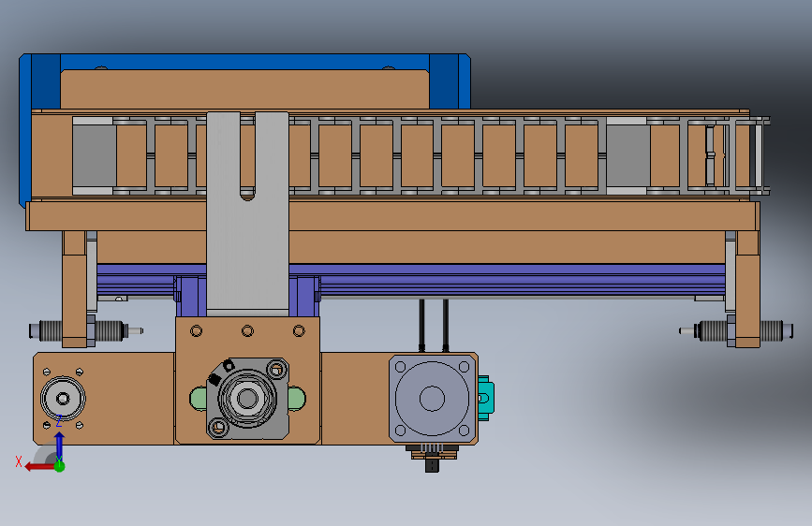Select the ball screw bearing block
Screen dimensions: 812x526
(247, 398)
